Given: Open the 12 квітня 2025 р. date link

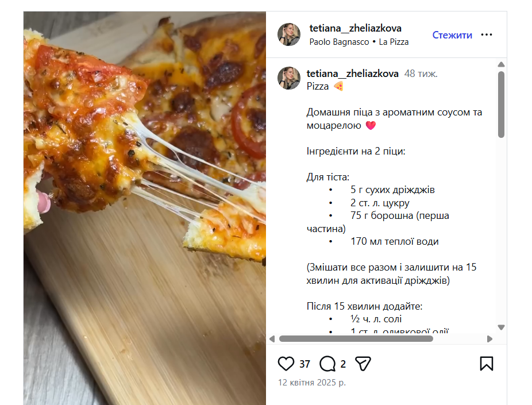Looking at the screenshot, I should tap(312, 382).
